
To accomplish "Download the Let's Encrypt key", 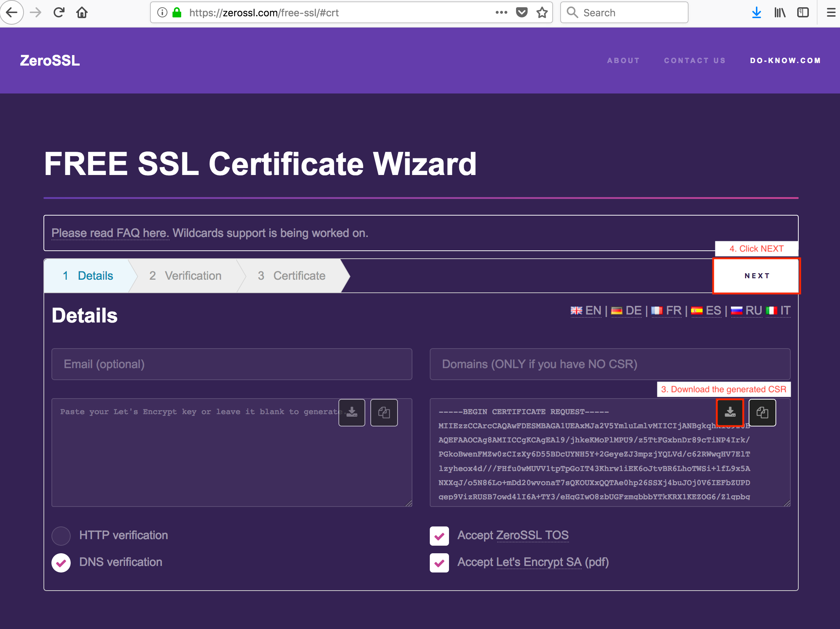I will coord(351,413).
